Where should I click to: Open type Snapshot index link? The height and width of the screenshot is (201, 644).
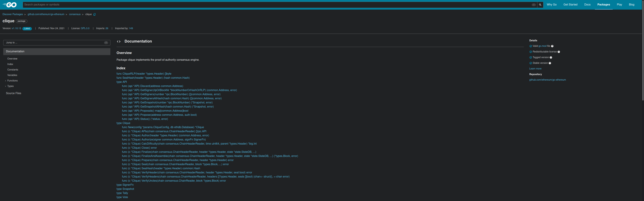(x=125, y=189)
